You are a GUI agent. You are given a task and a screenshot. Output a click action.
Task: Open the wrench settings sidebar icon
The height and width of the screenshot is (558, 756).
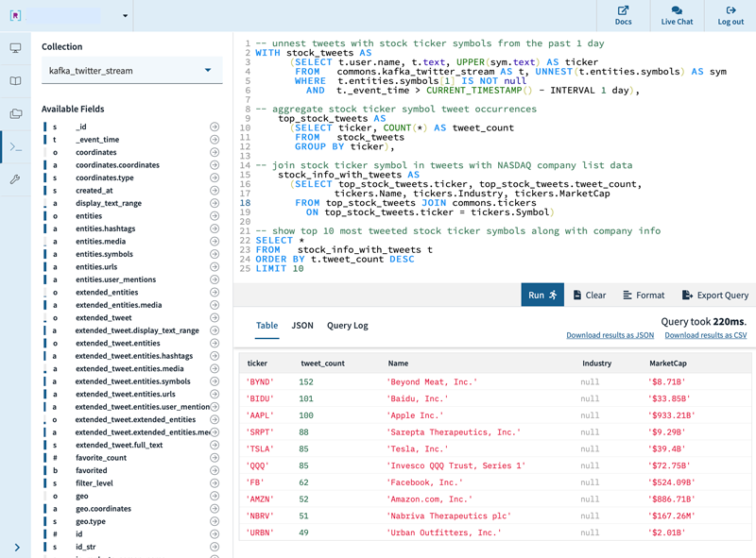[15, 179]
